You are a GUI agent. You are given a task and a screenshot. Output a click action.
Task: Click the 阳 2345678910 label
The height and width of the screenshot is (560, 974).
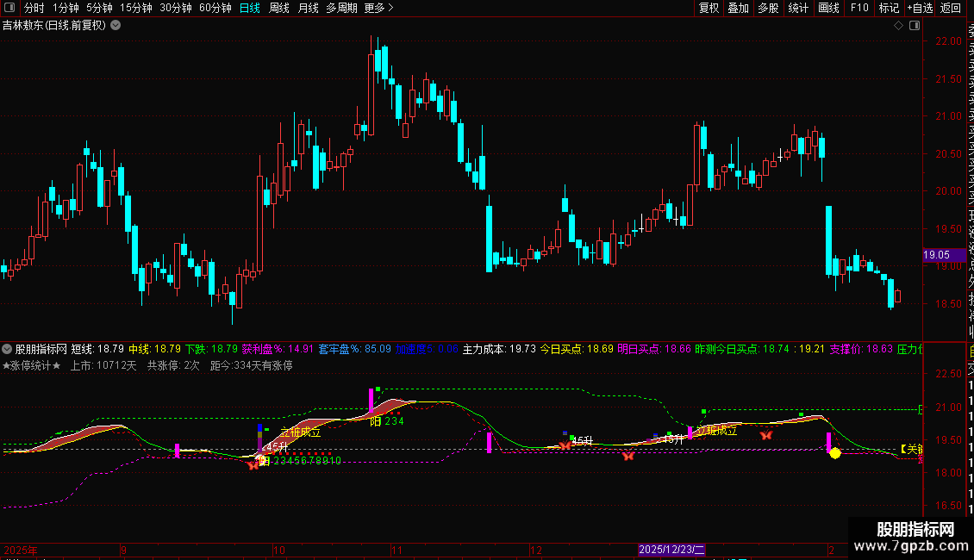(301, 461)
